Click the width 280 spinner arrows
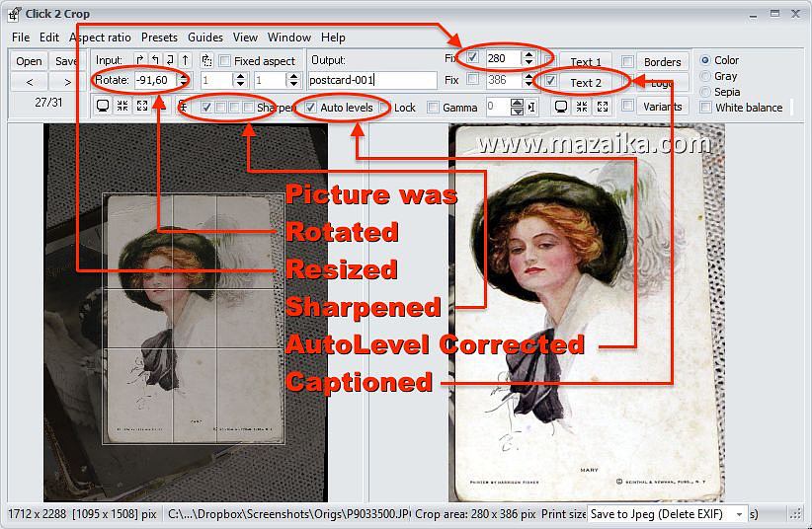Viewport: 812px width, 529px height. click(528, 58)
